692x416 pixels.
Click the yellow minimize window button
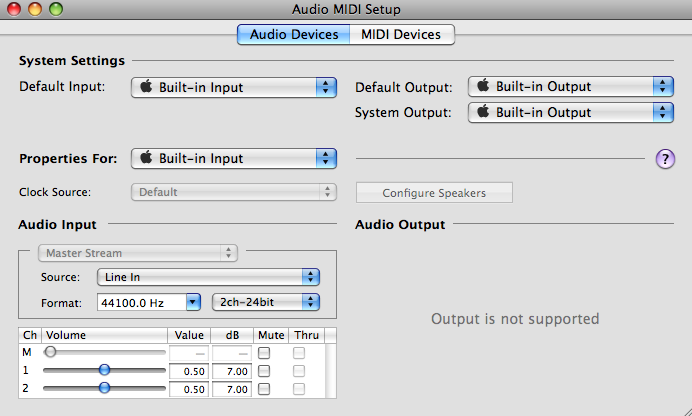point(35,9)
